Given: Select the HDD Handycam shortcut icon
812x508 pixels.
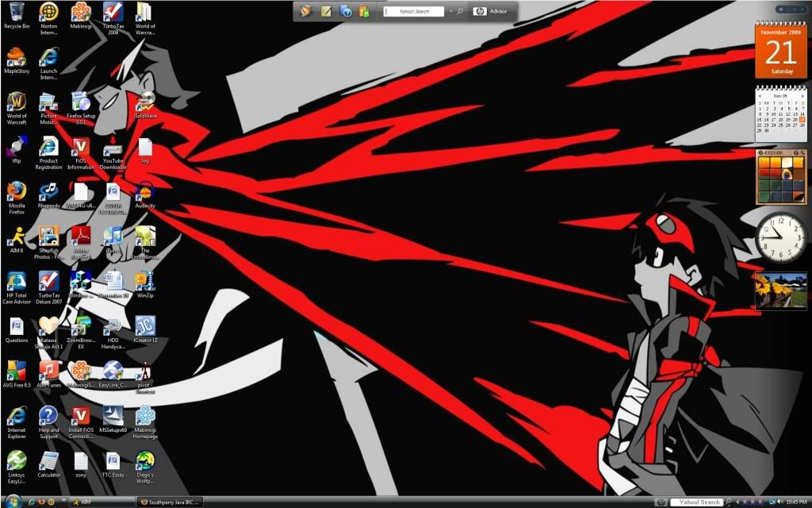Looking at the screenshot, I should pyautogui.click(x=113, y=333).
